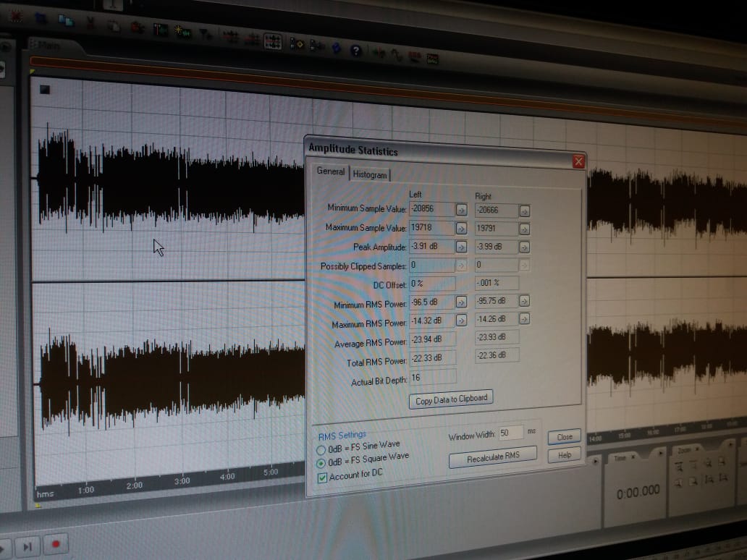Open the General tab
The image size is (747, 560).
[331, 171]
